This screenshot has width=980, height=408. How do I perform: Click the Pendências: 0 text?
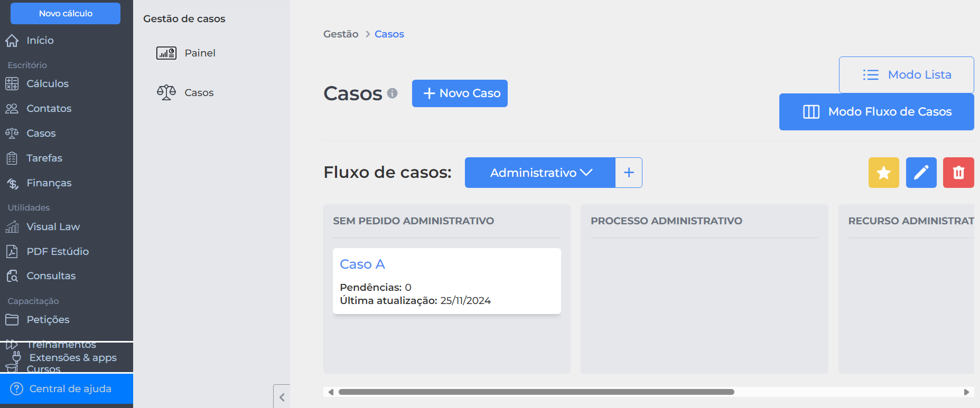tap(376, 287)
